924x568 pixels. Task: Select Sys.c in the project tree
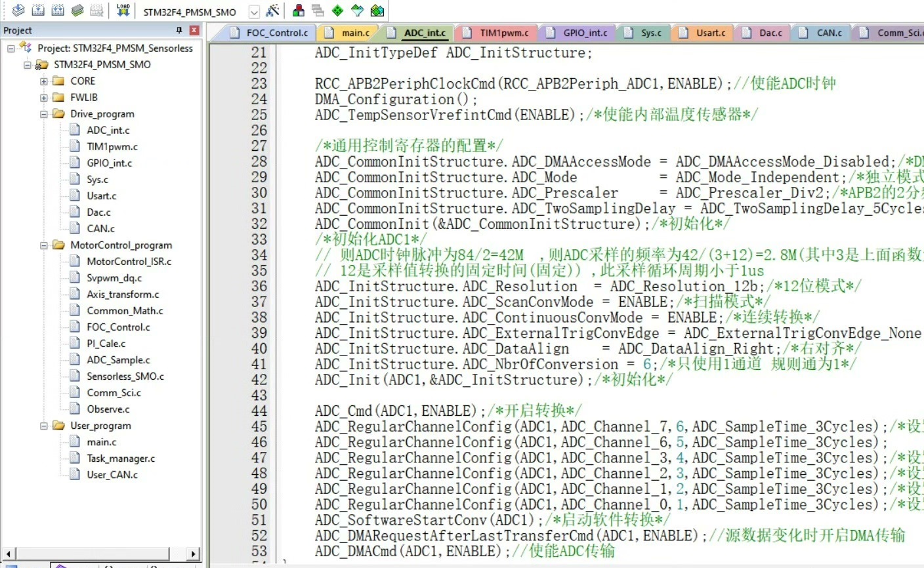pos(98,179)
